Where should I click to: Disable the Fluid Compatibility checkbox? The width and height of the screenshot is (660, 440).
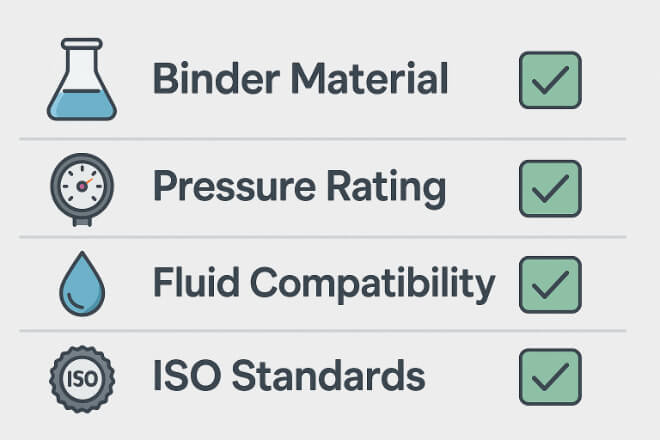point(550,285)
